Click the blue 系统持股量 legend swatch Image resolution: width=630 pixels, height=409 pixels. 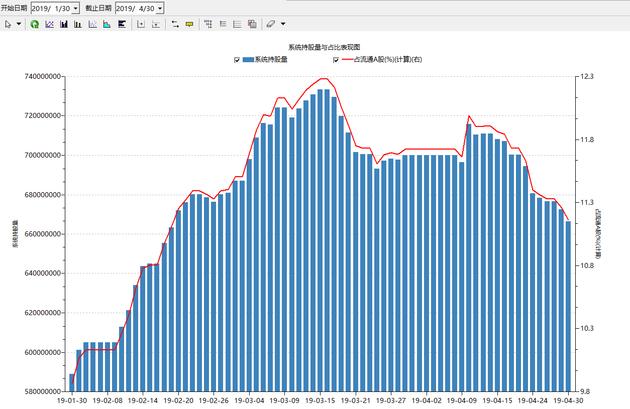(248, 59)
